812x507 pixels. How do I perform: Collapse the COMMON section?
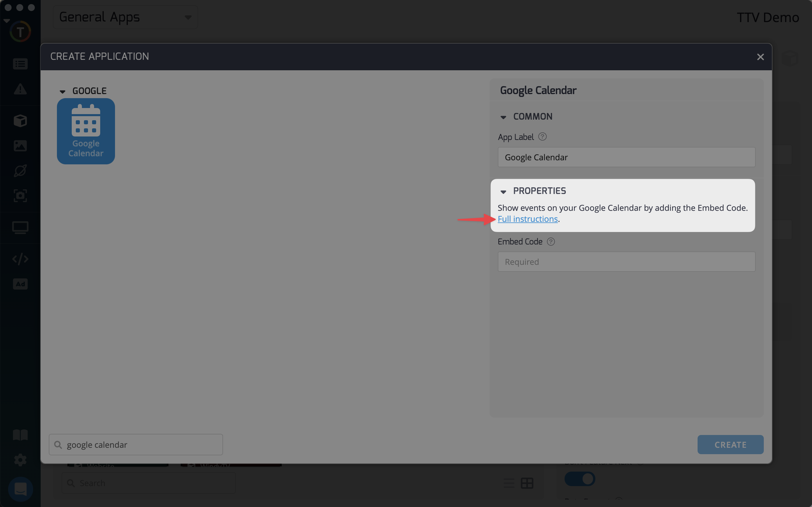[x=503, y=117]
